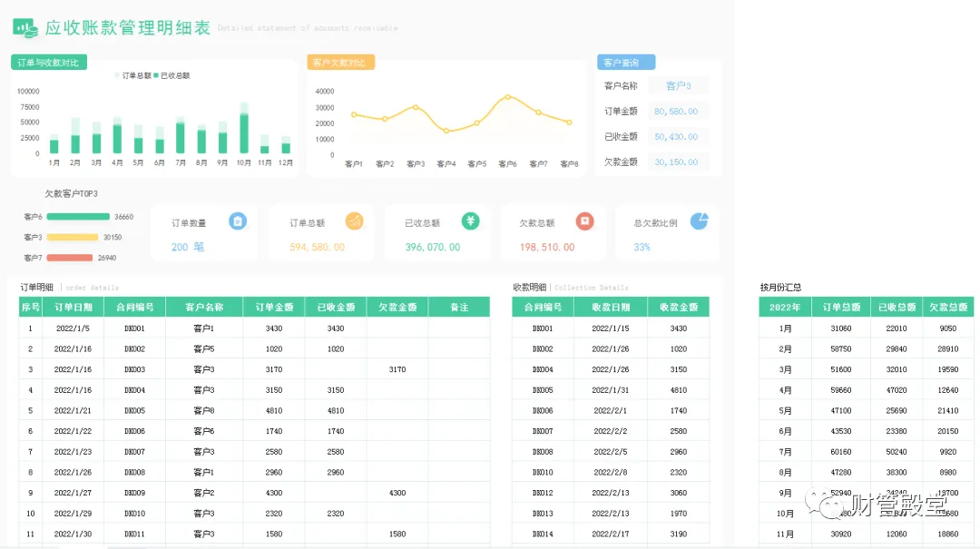
Task: Select the contract cell DK003 in order details
Action: pyautogui.click(x=135, y=369)
